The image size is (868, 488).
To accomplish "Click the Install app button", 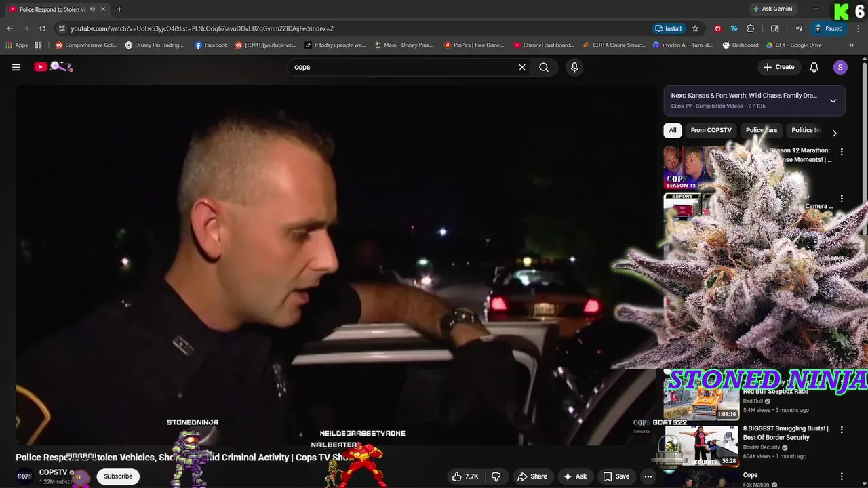I will click(x=669, y=28).
